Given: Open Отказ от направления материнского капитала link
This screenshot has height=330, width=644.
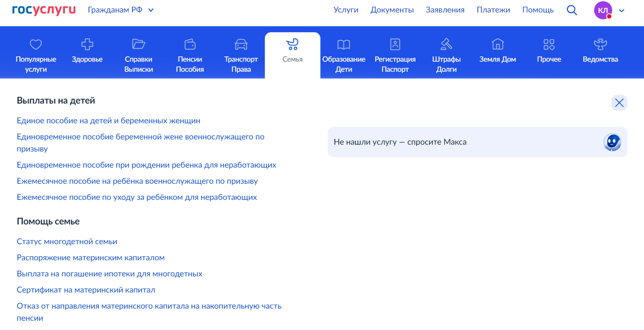Looking at the screenshot, I should point(149,312).
